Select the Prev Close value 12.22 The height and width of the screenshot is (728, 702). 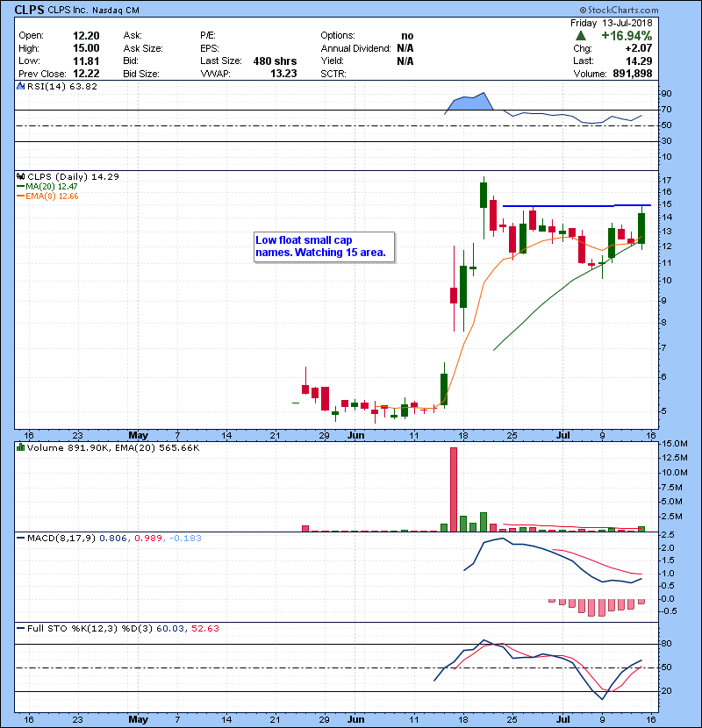86,74
